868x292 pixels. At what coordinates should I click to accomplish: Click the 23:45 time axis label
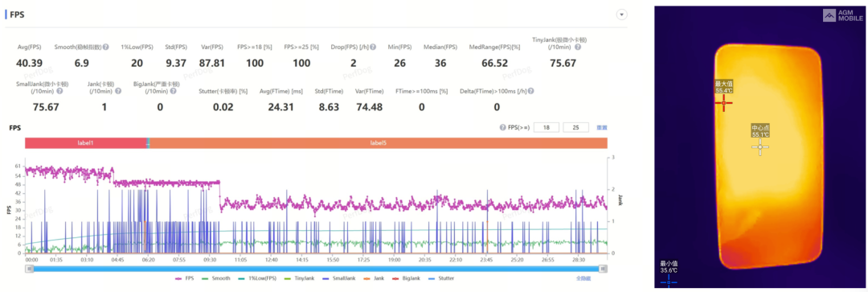tap(486, 259)
